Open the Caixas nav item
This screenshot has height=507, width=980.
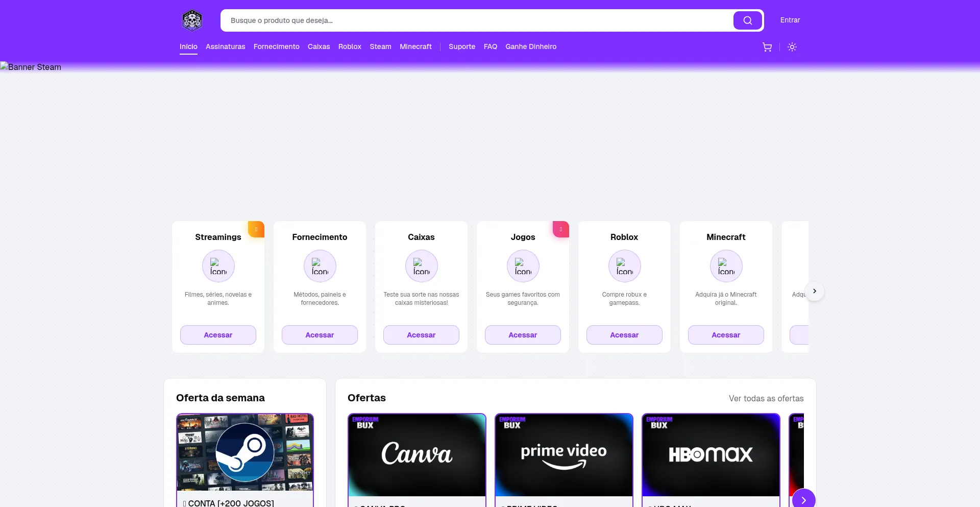[x=319, y=46]
